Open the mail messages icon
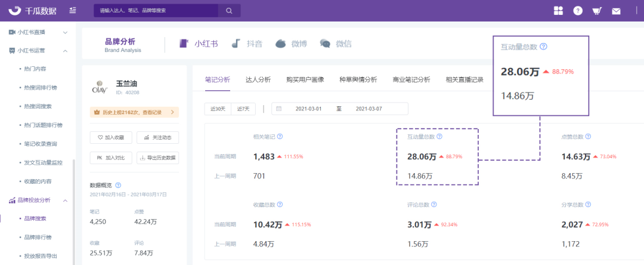The image size is (644, 265). tap(616, 11)
